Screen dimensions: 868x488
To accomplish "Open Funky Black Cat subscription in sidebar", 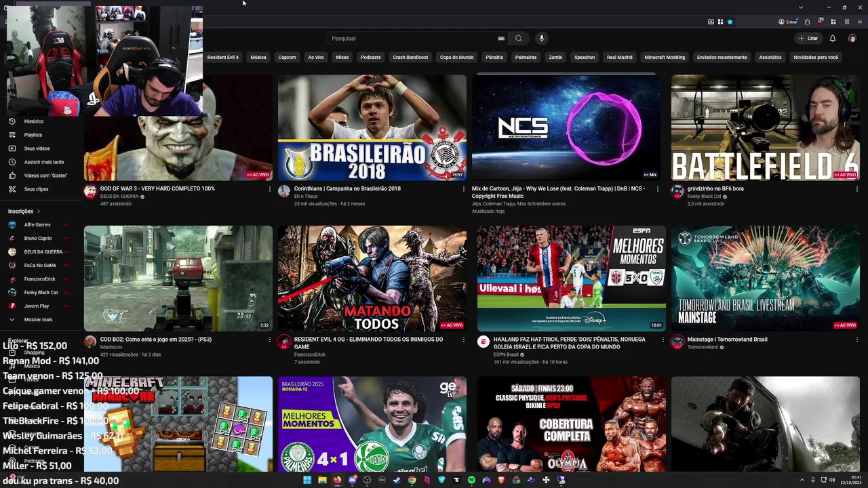I will 41,292.
